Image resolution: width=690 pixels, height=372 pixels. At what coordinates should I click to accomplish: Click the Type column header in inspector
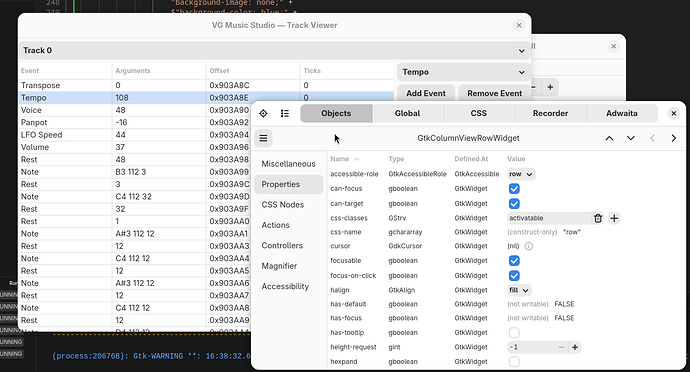coord(396,159)
